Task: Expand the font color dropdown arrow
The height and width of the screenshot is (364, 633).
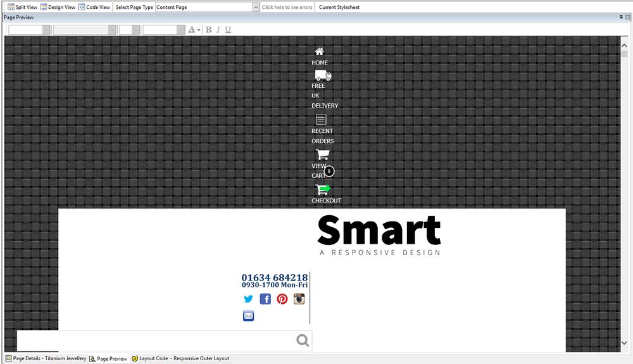Action: coord(199,30)
